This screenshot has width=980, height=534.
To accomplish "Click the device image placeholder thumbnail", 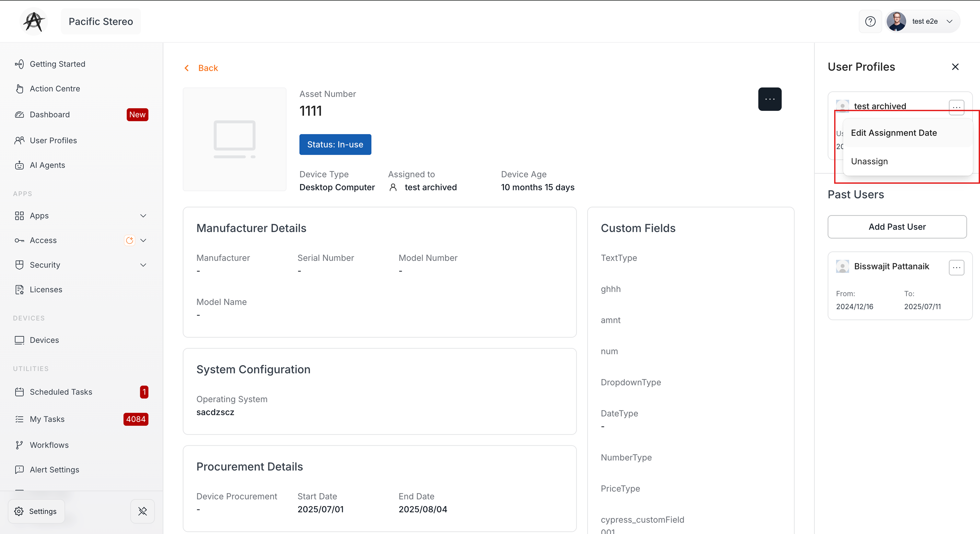I will click(x=235, y=139).
